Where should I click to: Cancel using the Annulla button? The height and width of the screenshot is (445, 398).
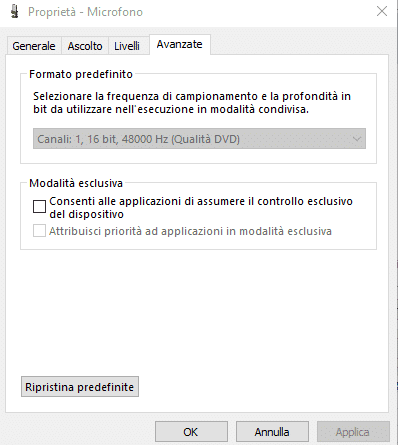click(272, 432)
